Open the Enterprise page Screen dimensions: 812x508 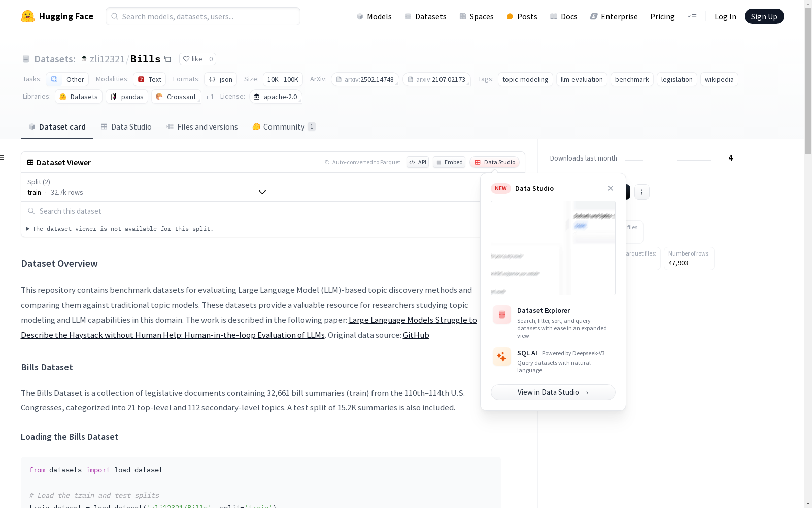614,16
